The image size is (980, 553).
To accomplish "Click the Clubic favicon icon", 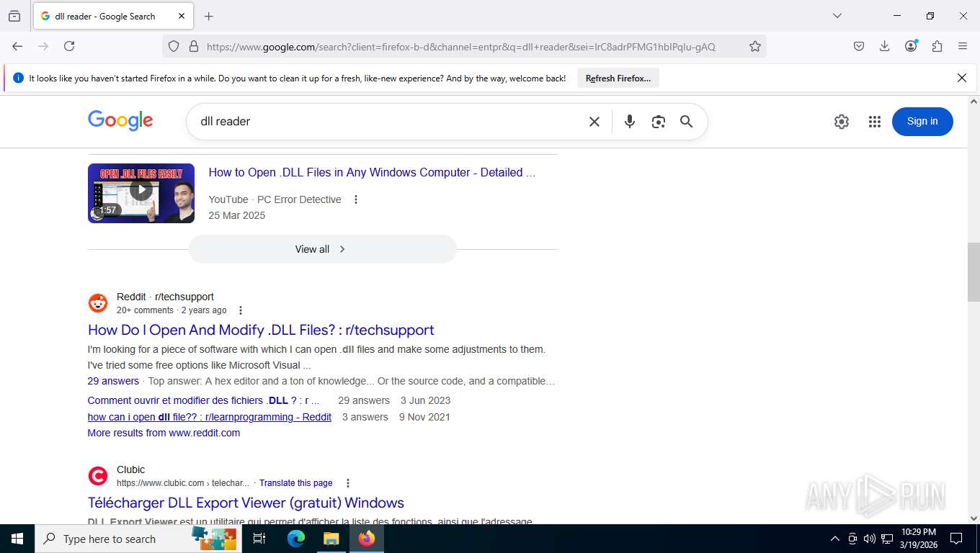I will click(98, 476).
